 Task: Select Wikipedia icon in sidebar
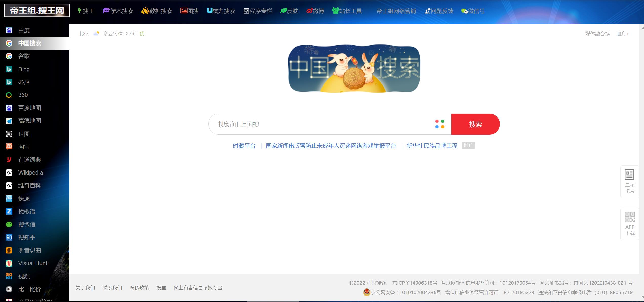9,173
